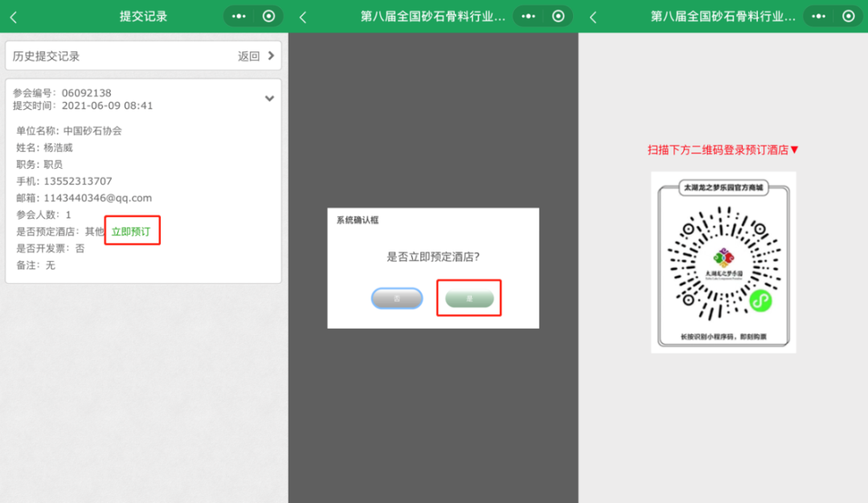Decline hotel booking by tapping 否

[397, 298]
